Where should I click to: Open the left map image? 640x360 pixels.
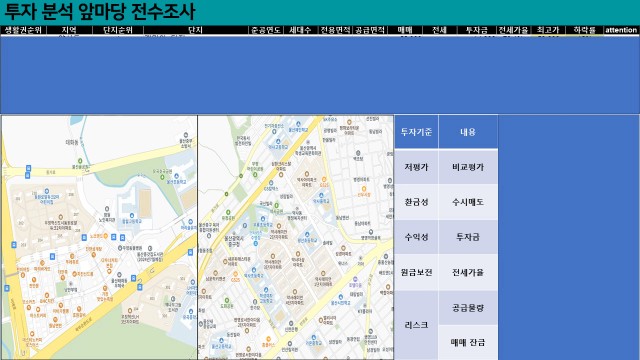tap(99, 237)
